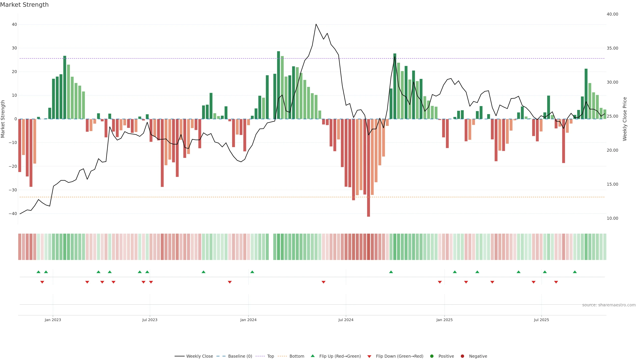Click the Weekly Close Price axis title

(x=625, y=119)
